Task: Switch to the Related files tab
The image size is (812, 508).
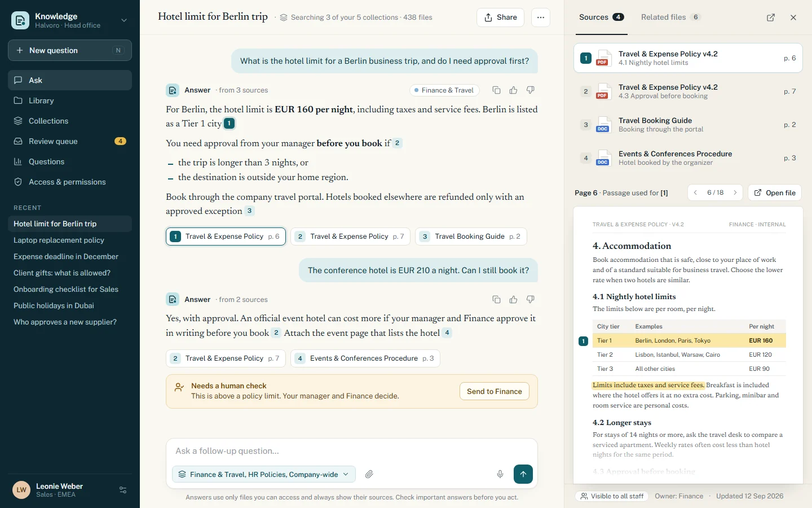Action: coord(670,17)
